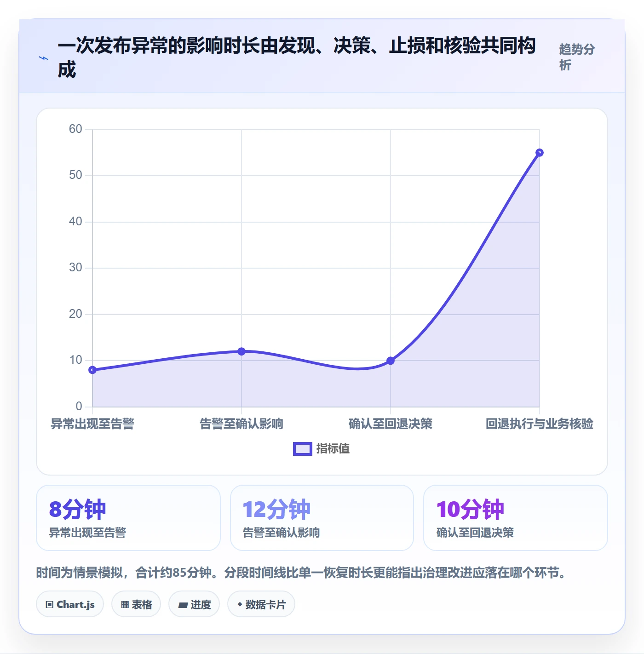Open the 8分钟 异常出现至告警 stat card

pyautogui.click(x=128, y=518)
